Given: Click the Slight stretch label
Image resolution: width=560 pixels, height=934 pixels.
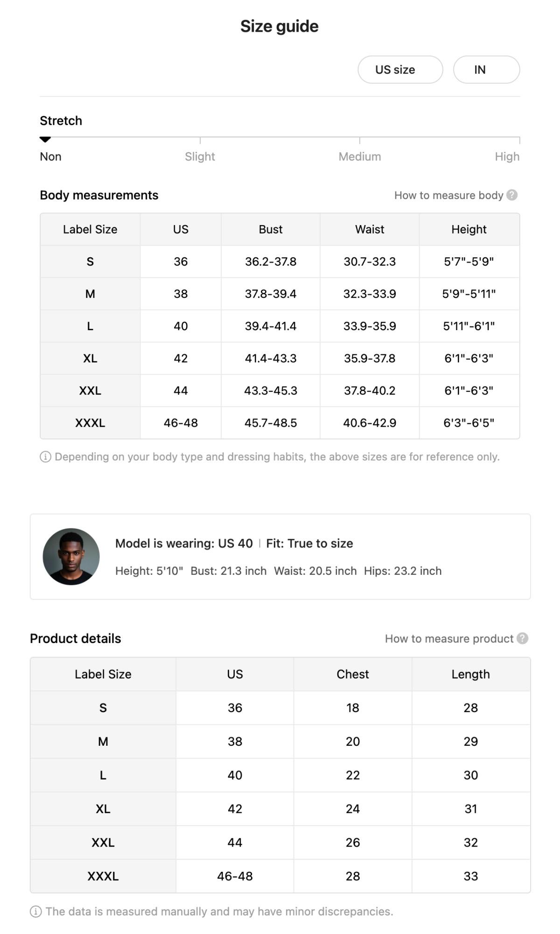Looking at the screenshot, I should click(200, 156).
